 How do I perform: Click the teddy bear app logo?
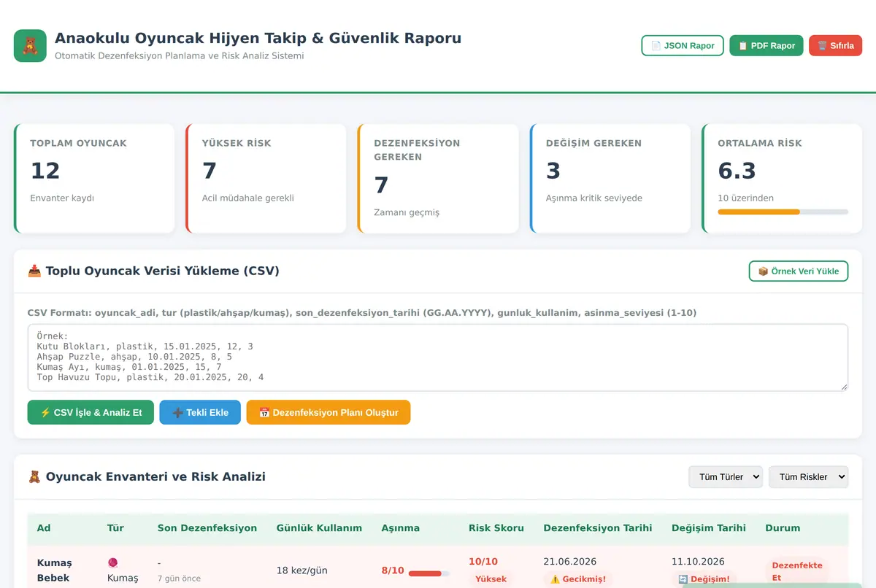30,46
